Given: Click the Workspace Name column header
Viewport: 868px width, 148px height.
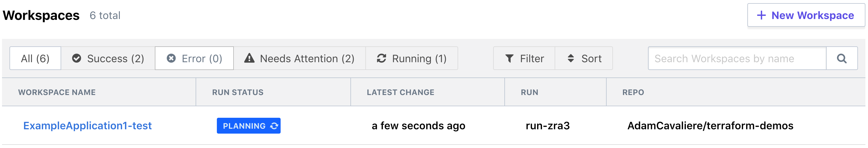Looking at the screenshot, I should (57, 92).
